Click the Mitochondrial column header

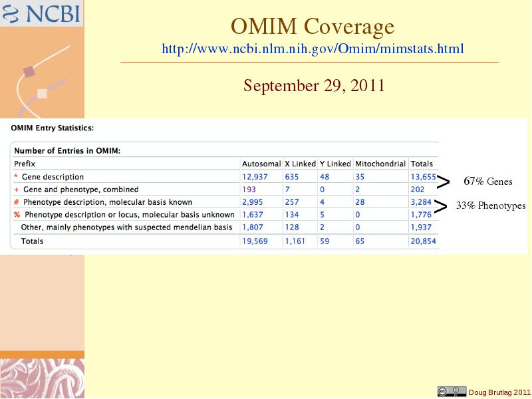[x=380, y=164]
